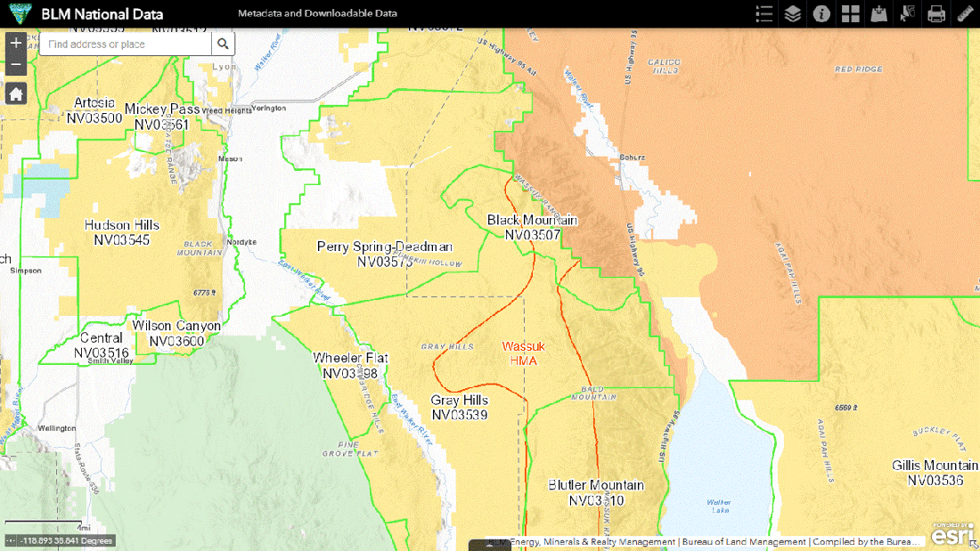Open the Legend widget

(x=764, y=13)
